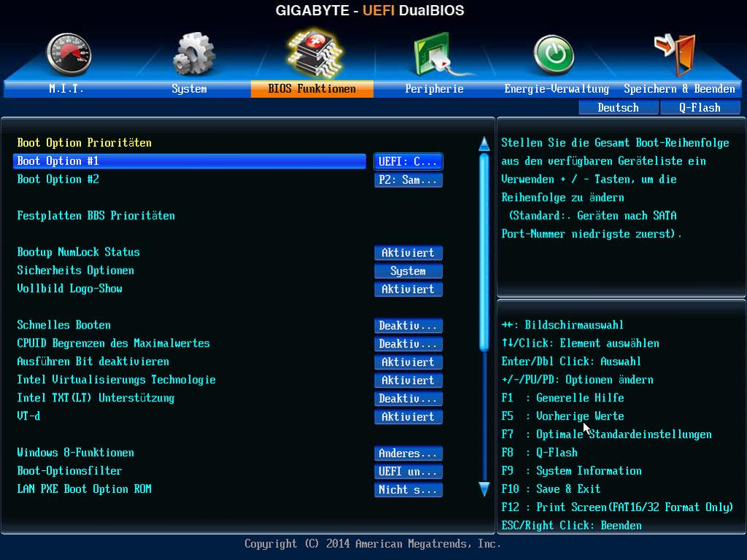The width and height of the screenshot is (747, 560).
Task: Click the Deutsch language button
Action: 618,107
